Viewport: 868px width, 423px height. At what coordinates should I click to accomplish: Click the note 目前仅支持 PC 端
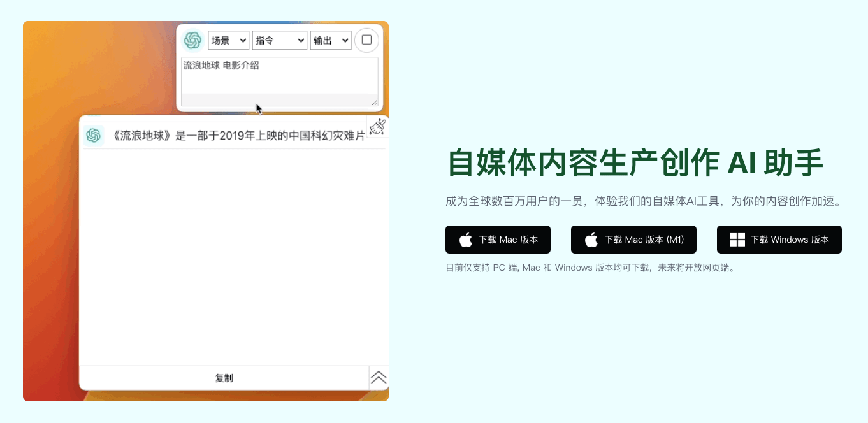(x=591, y=268)
